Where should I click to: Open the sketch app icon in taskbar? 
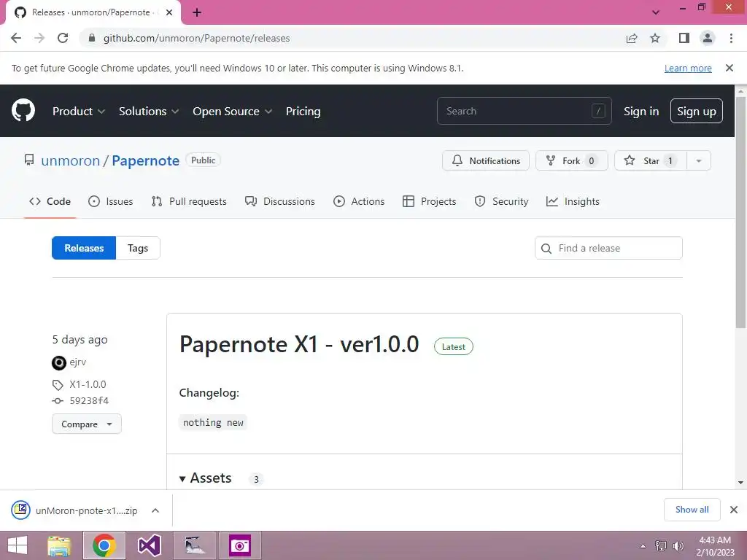195,545
